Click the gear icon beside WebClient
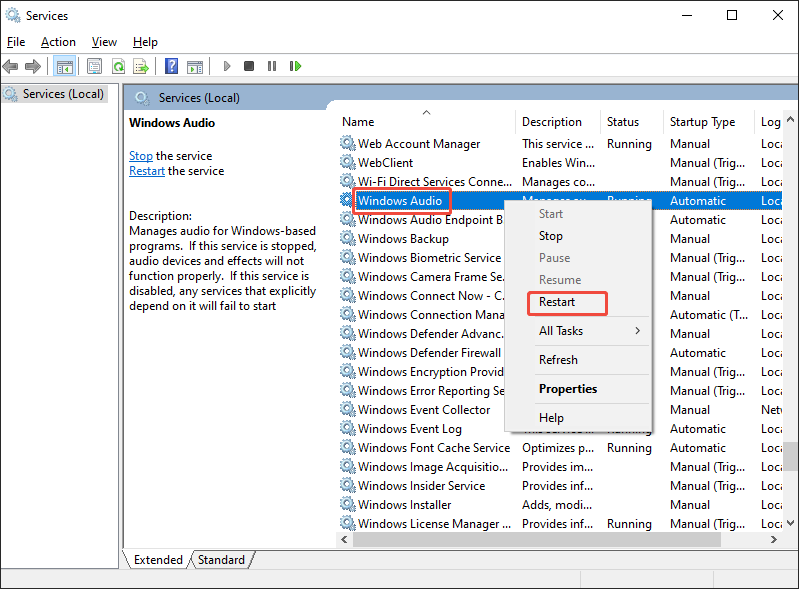The height and width of the screenshot is (589, 799). (348, 162)
